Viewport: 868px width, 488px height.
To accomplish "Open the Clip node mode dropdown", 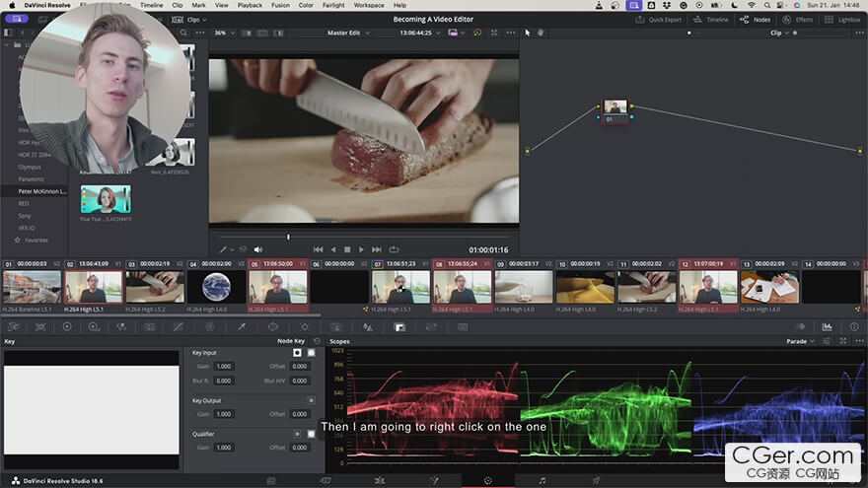I will (x=779, y=33).
